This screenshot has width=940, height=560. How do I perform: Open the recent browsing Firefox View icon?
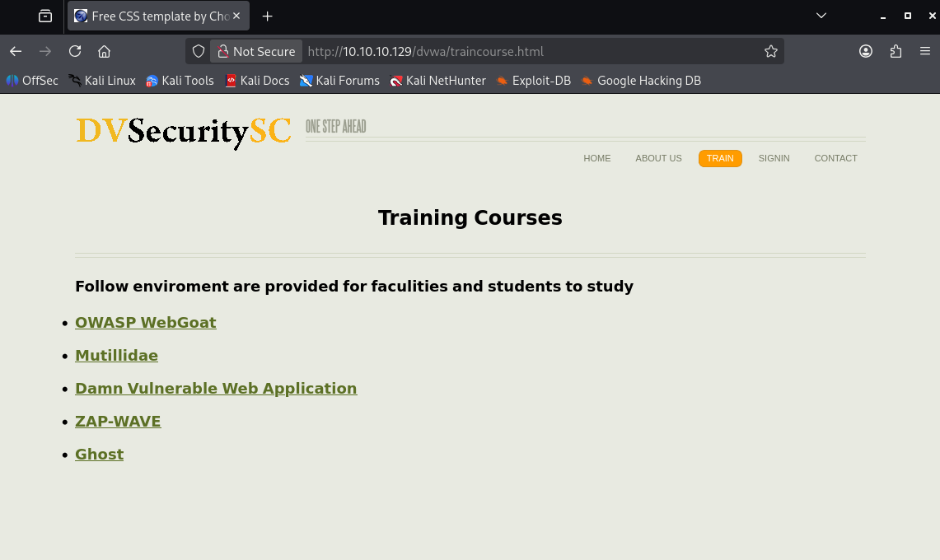45,16
